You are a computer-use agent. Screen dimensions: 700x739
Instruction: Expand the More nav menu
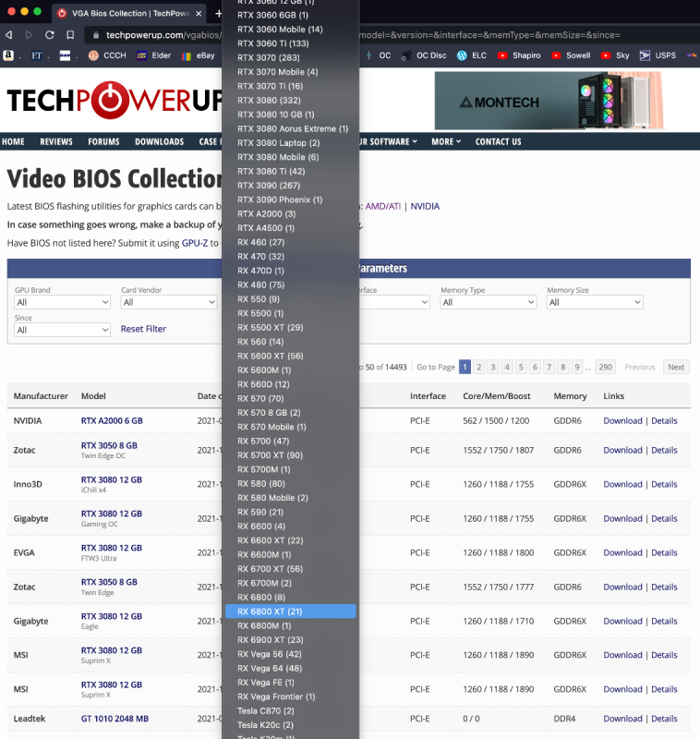click(446, 141)
